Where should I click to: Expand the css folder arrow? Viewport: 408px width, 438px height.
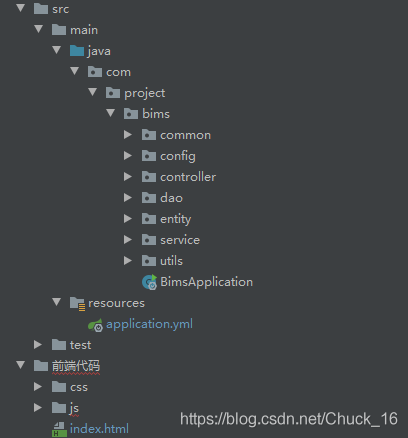[x=38, y=387]
